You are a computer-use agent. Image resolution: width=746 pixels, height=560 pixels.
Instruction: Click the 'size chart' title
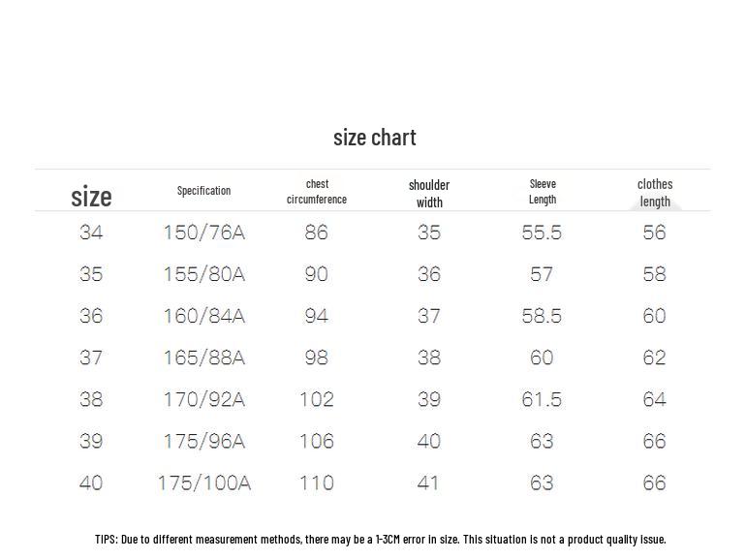coord(374,138)
